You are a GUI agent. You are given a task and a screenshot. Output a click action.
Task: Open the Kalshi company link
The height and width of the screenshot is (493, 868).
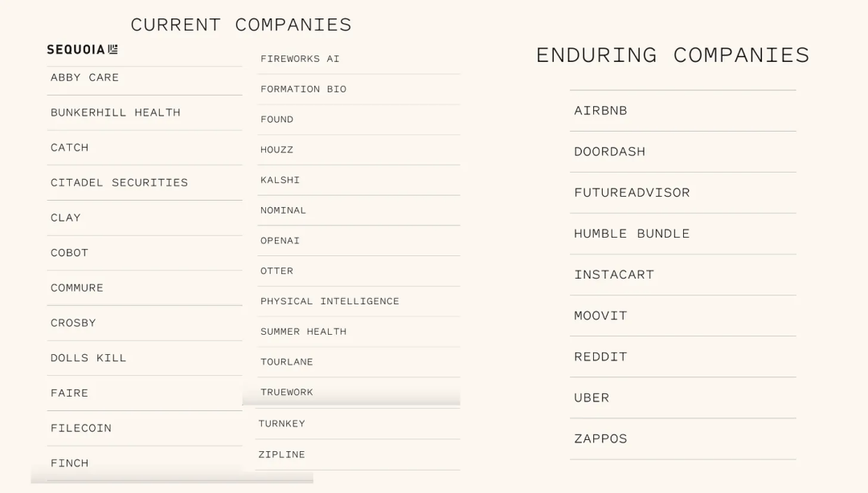(358, 180)
